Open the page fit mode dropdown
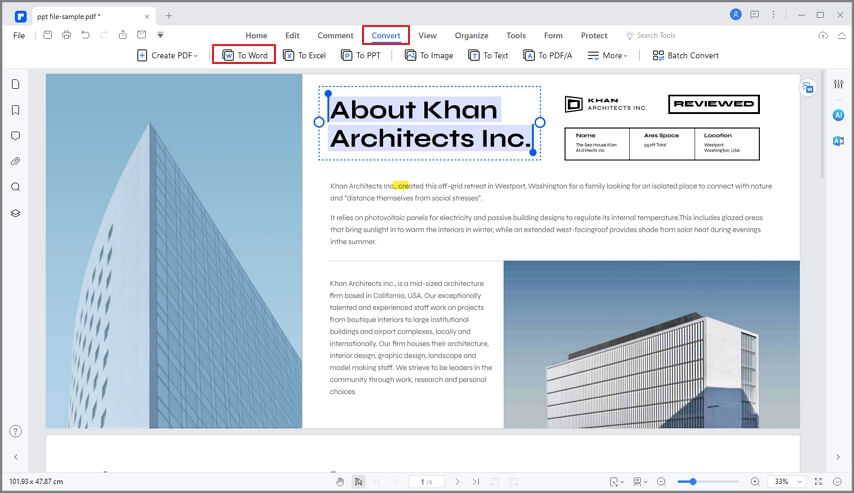The width and height of the screenshot is (854, 493). pyautogui.click(x=617, y=482)
